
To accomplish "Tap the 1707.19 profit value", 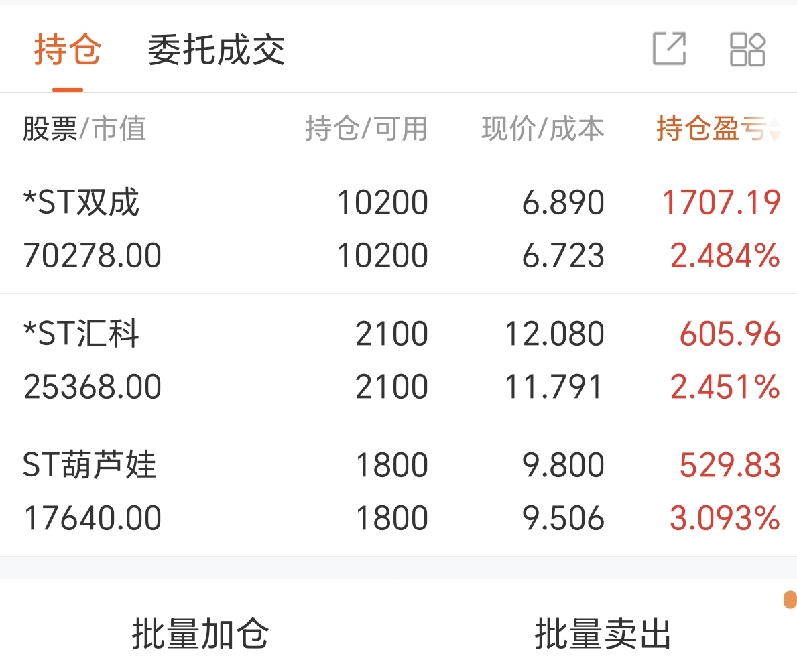I will click(x=721, y=202).
